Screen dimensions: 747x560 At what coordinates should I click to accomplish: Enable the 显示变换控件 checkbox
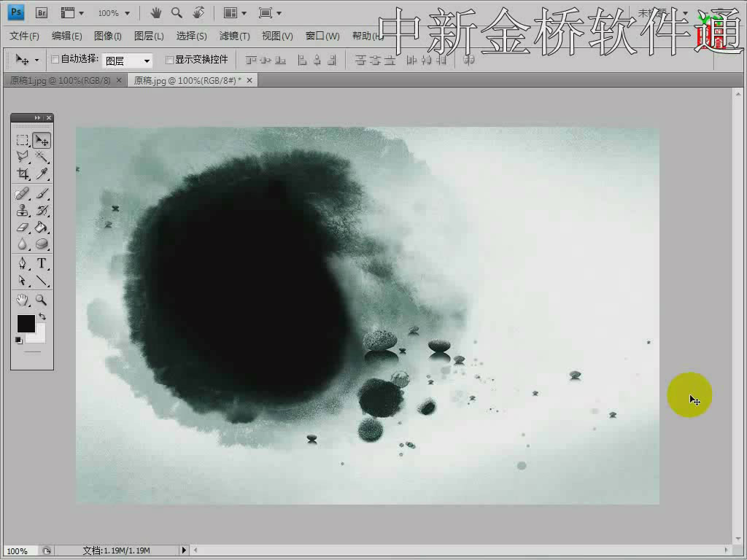(169, 60)
